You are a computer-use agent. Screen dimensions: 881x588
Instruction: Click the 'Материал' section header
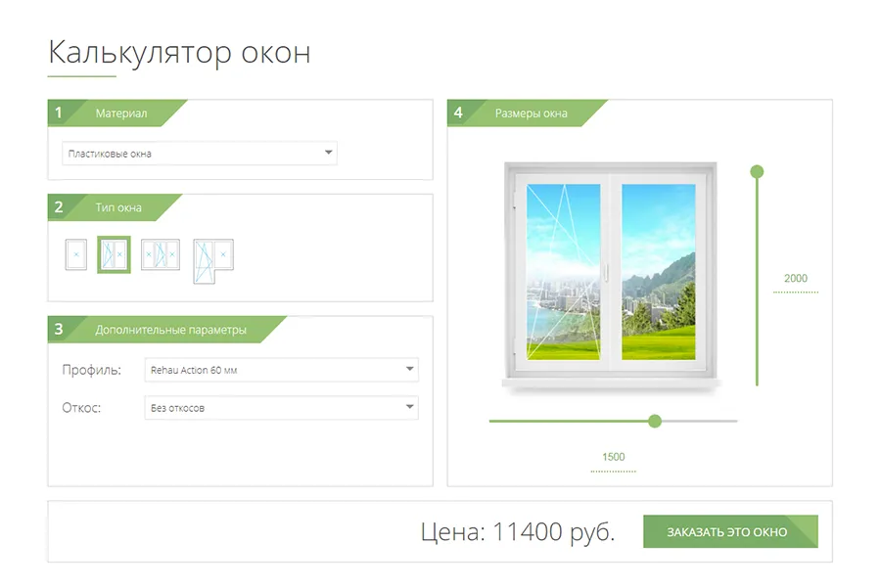(120, 113)
